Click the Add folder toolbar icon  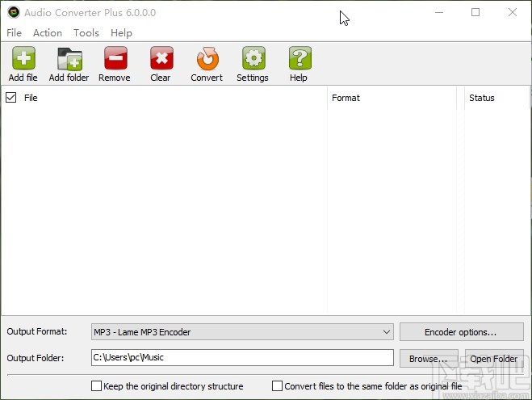pos(69,58)
